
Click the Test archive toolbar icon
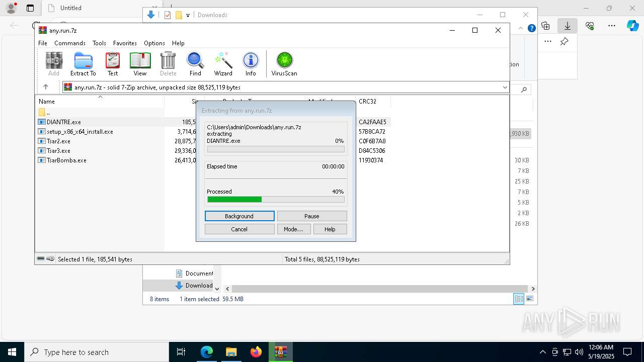[x=113, y=64]
